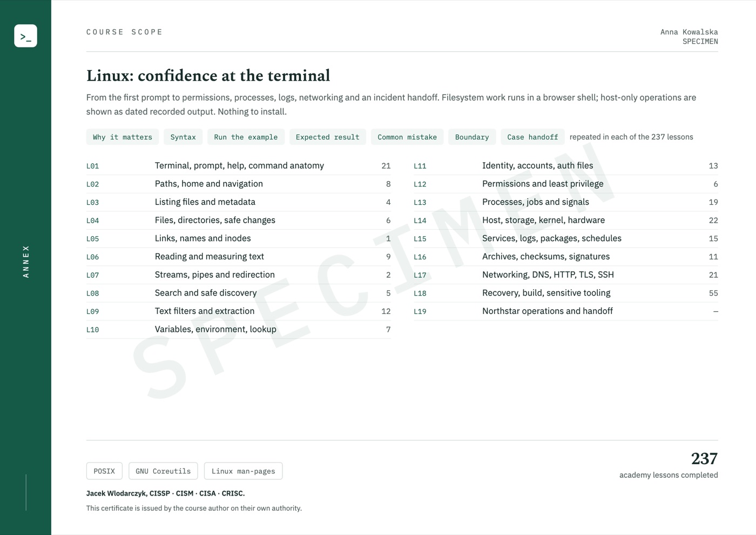Open lesson L17 Networking, DNS, HTTP, TLS, SSH
The width and height of the screenshot is (756, 535).
pos(566,275)
